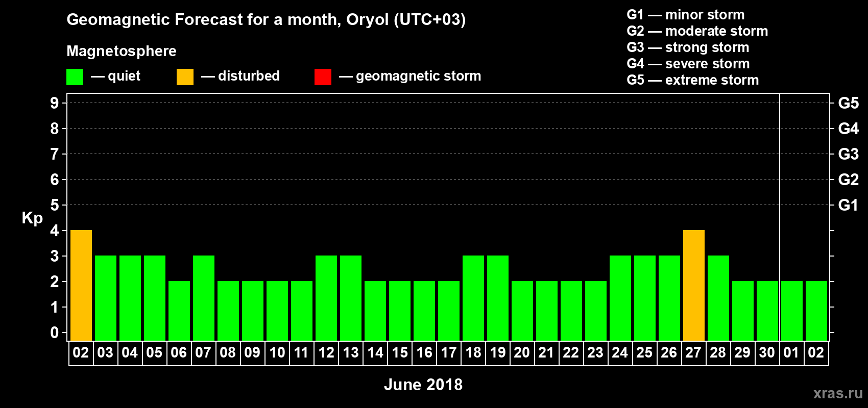This screenshot has width=868, height=408.
Task: Click 'G1 — minor storm' legend line
Action: (686, 15)
